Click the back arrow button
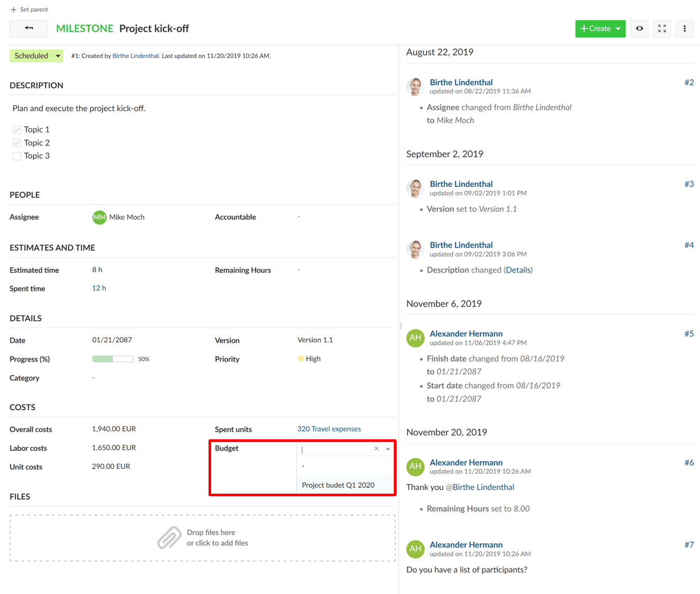The image size is (700, 594). pos(29,29)
